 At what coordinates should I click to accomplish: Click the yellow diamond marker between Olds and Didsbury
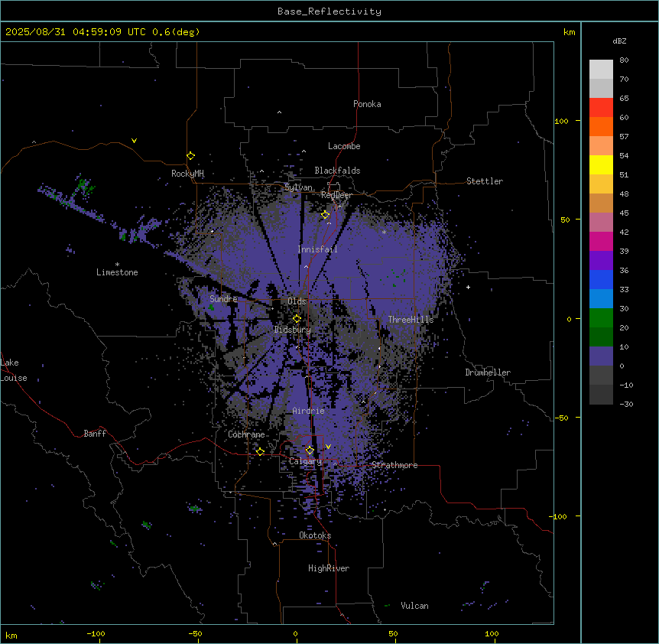[x=297, y=319]
